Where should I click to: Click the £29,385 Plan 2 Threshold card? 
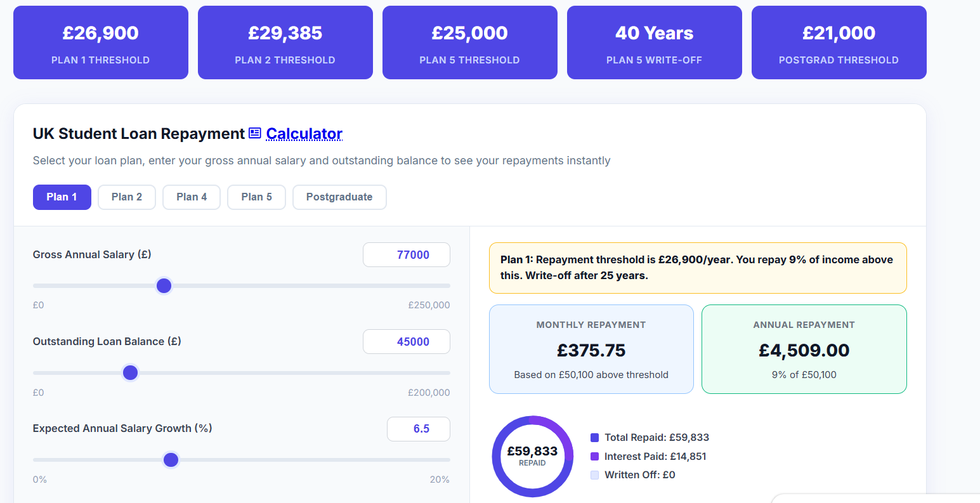[x=285, y=42]
